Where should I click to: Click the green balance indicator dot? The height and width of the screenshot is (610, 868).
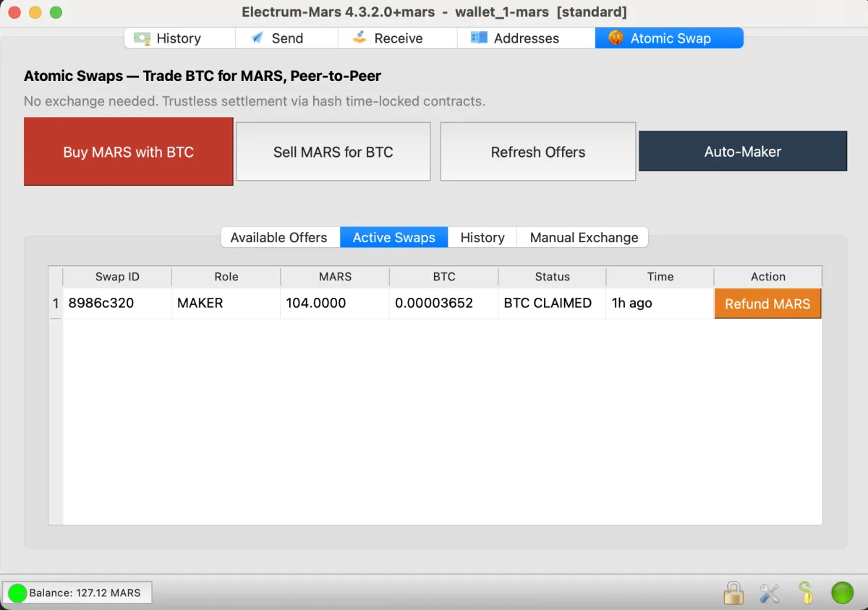coord(17,593)
